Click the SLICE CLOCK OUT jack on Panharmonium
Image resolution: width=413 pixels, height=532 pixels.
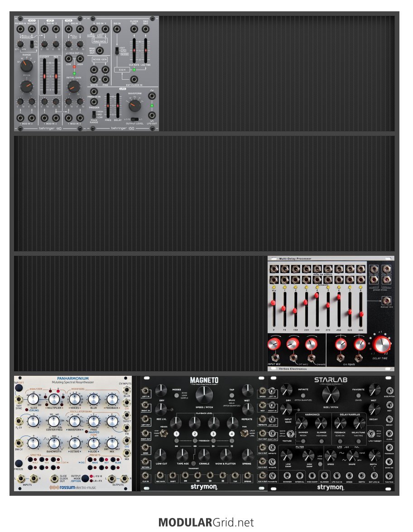(x=54, y=479)
